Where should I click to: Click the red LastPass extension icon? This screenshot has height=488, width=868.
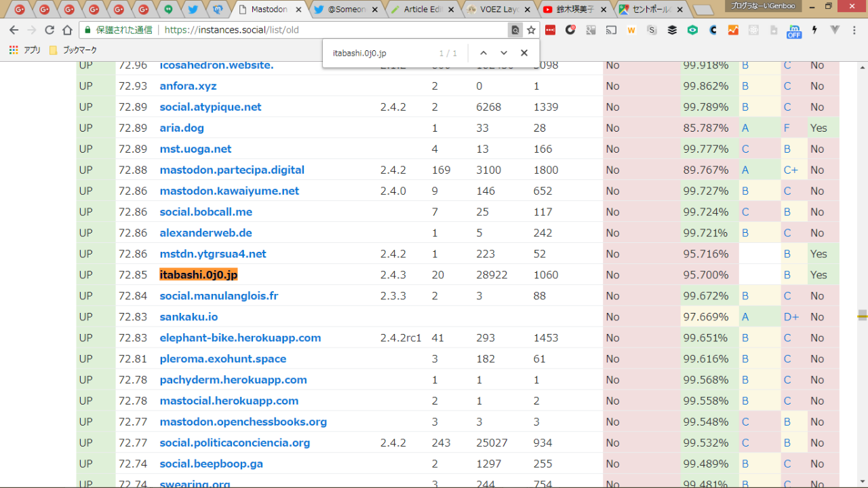coord(550,30)
